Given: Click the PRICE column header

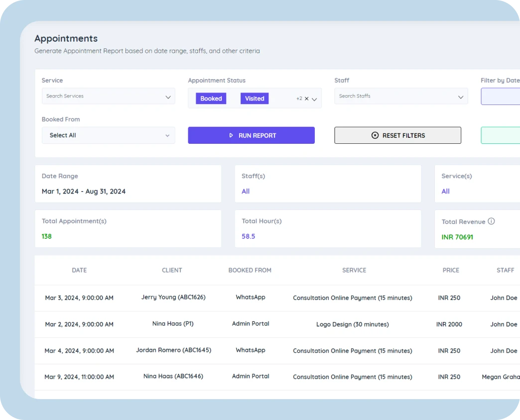Looking at the screenshot, I should (451, 270).
